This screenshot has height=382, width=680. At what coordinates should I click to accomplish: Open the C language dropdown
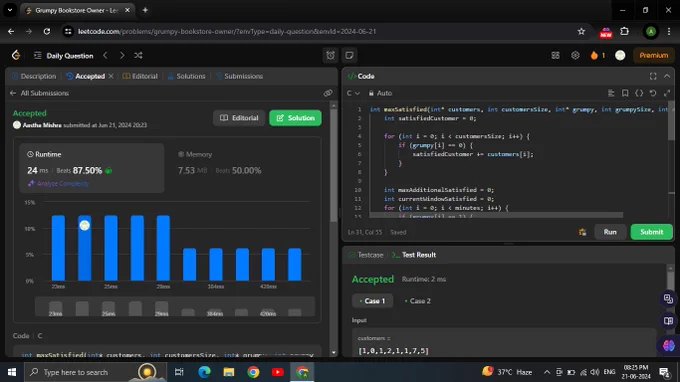point(353,93)
